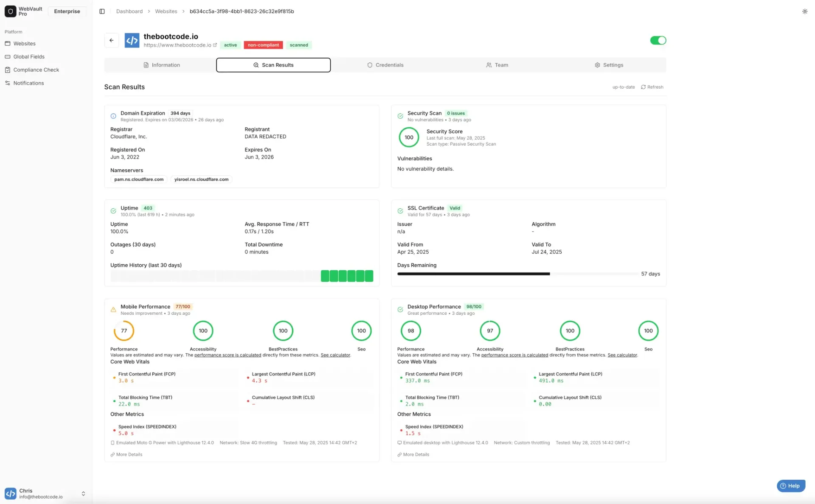Open More Details for Desktop Performance
Viewport: 815px width, 504px height.
point(413,454)
